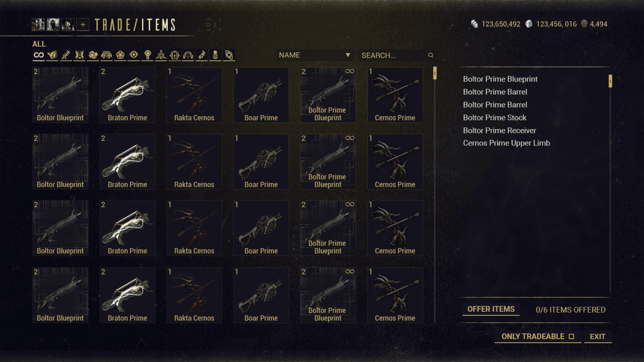Click the Exit button
The height and width of the screenshot is (362, 644).
coord(598,337)
